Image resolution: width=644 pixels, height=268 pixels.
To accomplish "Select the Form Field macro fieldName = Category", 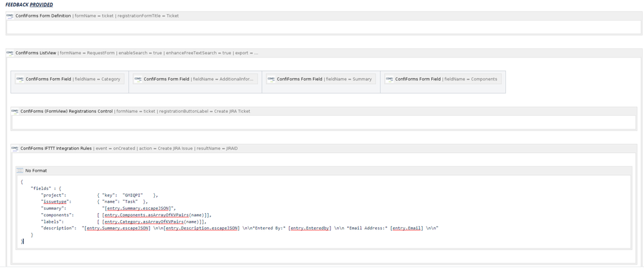I will (70, 79).
